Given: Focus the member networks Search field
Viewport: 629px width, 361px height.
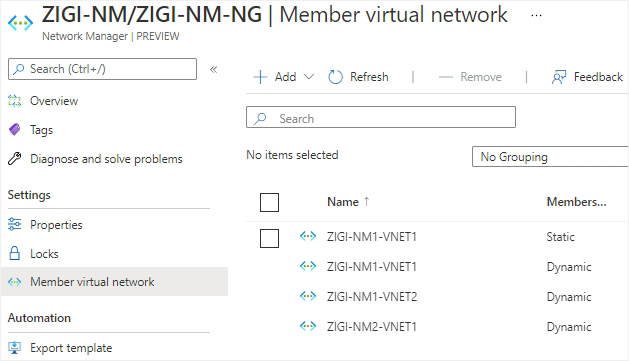Looking at the screenshot, I should click(x=381, y=117).
